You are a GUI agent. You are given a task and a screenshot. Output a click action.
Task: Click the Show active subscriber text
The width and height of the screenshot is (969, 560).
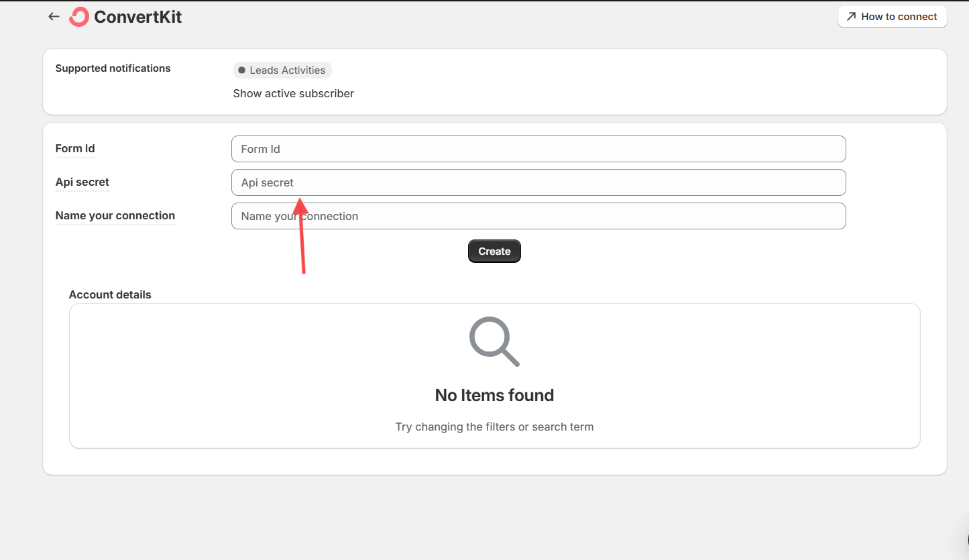(294, 93)
